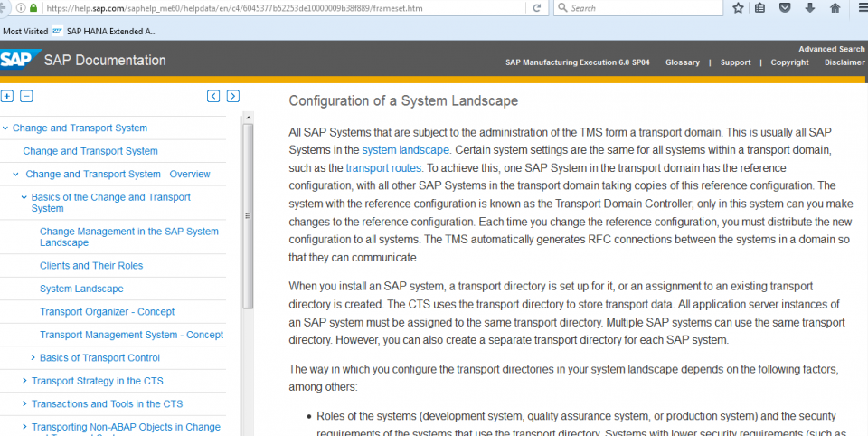Open the 'transport routes' link in paragraph
Screen dimensions: 868x436
[x=383, y=168]
